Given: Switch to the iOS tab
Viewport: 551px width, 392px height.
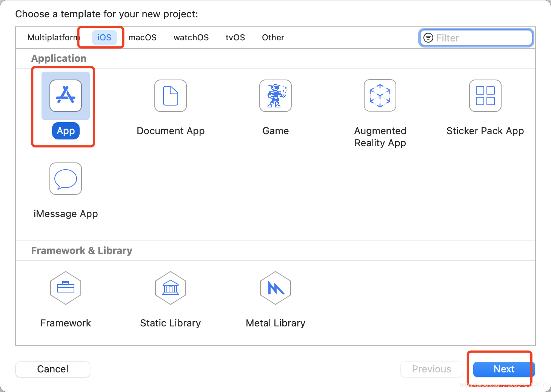Looking at the screenshot, I should [x=105, y=38].
